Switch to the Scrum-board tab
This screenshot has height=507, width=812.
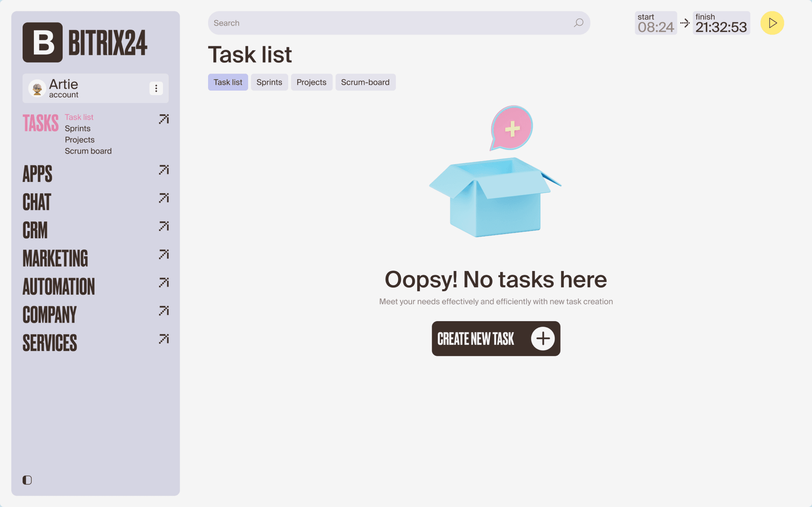click(x=365, y=82)
